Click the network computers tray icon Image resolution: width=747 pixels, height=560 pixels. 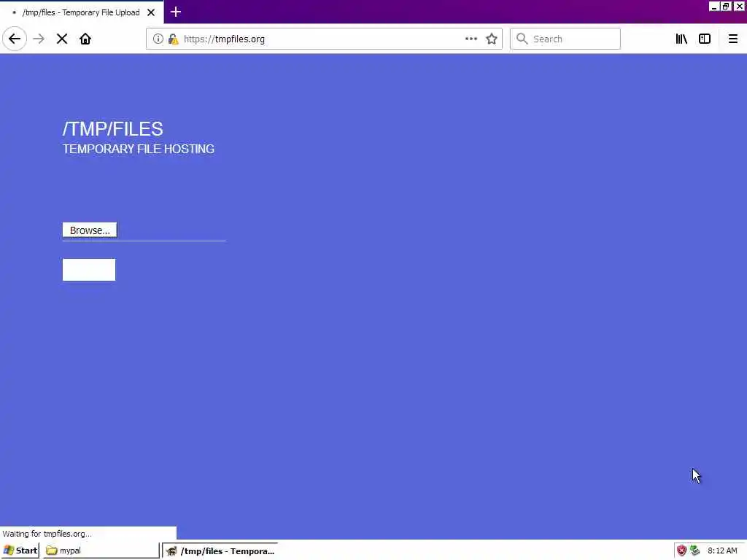[695, 551]
